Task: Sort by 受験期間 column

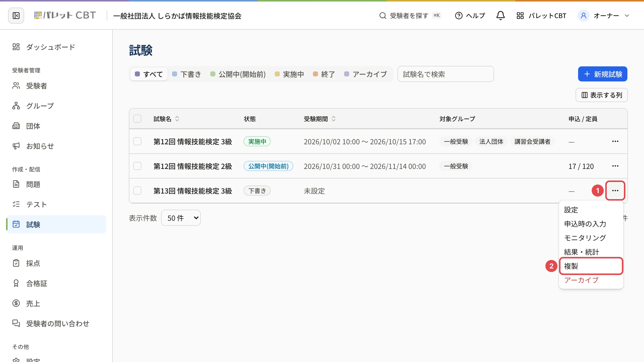Action: 319,119
